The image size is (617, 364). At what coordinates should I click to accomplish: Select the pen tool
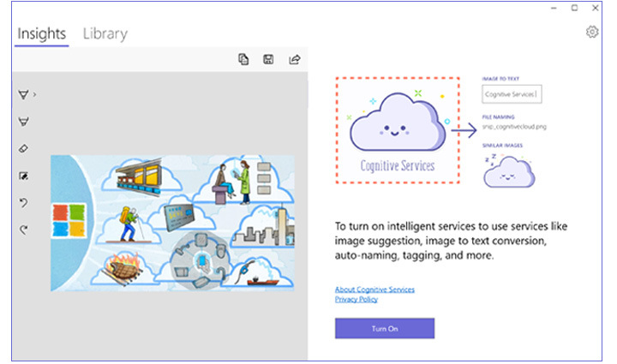tap(23, 94)
